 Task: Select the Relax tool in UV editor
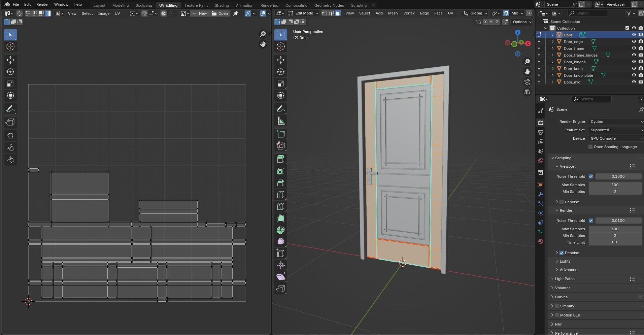point(10,147)
